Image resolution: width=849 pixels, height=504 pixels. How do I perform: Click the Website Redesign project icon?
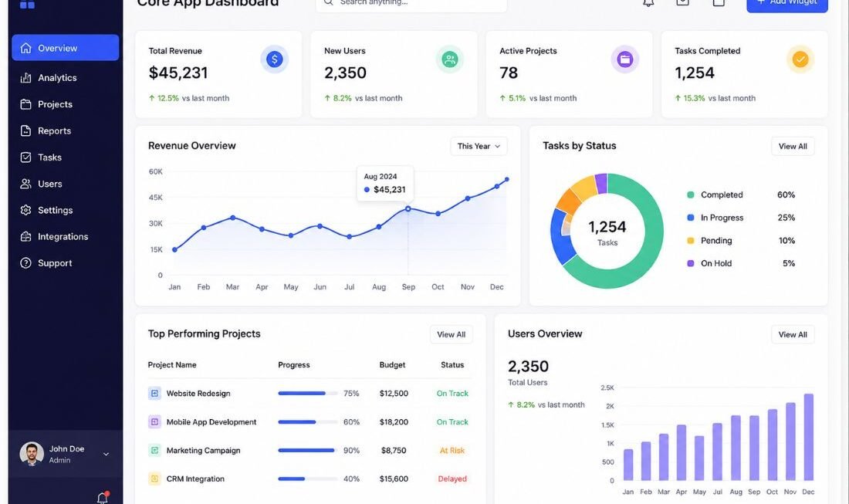coord(154,393)
